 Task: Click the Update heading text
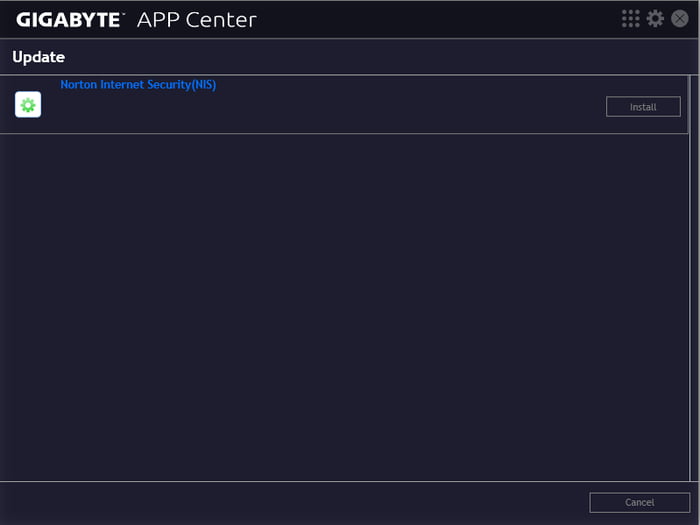coord(38,57)
